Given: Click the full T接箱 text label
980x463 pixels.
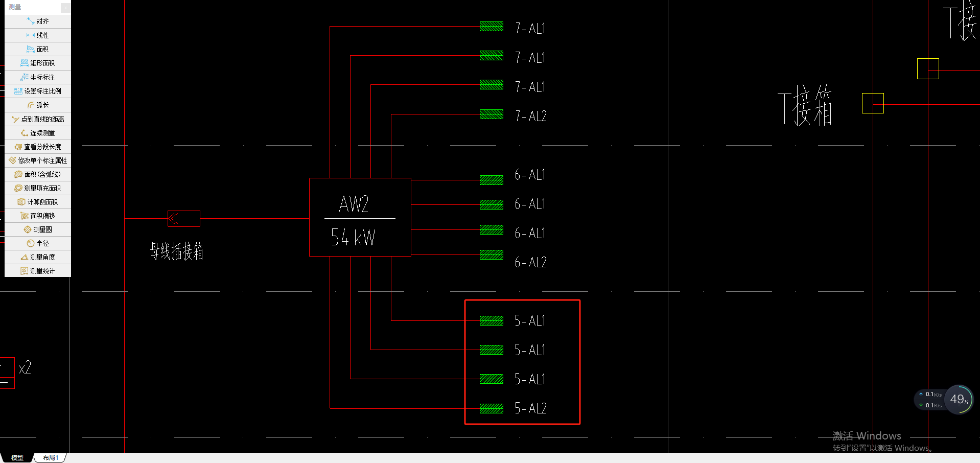Looking at the screenshot, I should [805, 106].
